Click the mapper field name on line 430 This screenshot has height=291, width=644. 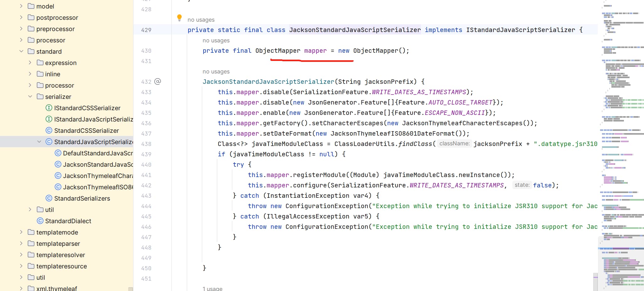tap(315, 51)
